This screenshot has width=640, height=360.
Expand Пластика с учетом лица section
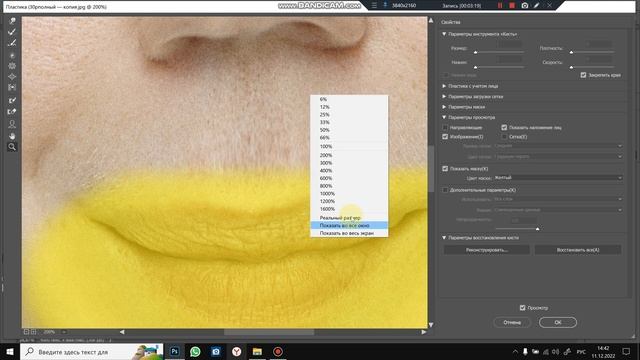[444, 86]
